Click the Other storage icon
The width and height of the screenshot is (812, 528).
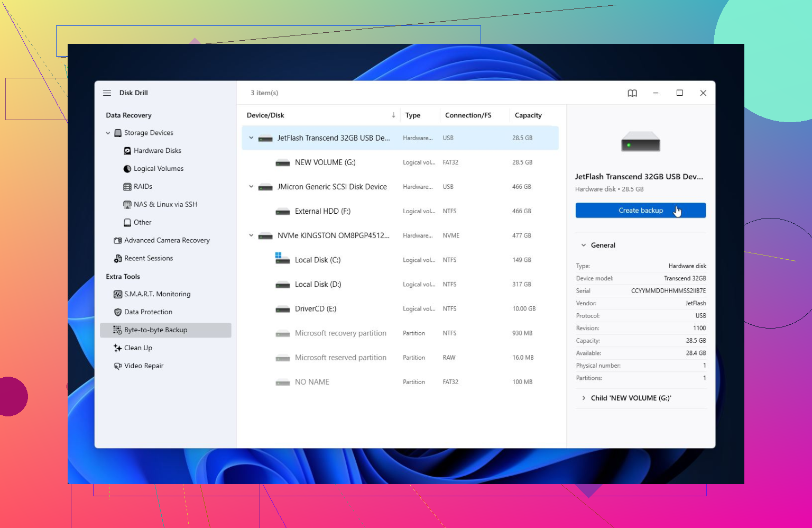(127, 223)
